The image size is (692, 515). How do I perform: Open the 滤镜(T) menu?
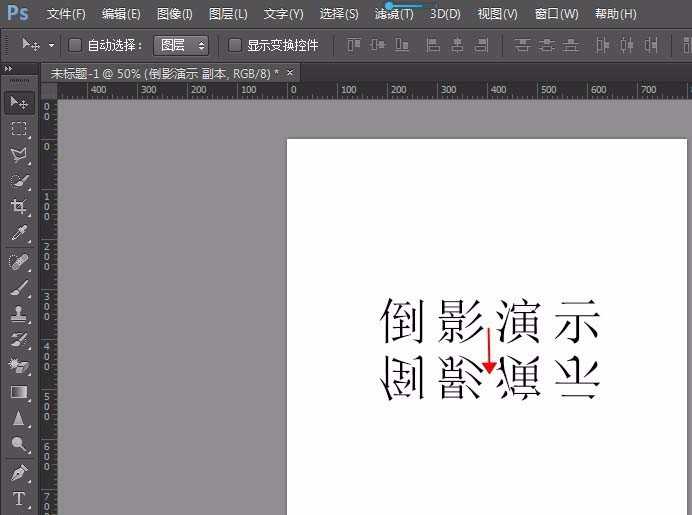[394, 14]
